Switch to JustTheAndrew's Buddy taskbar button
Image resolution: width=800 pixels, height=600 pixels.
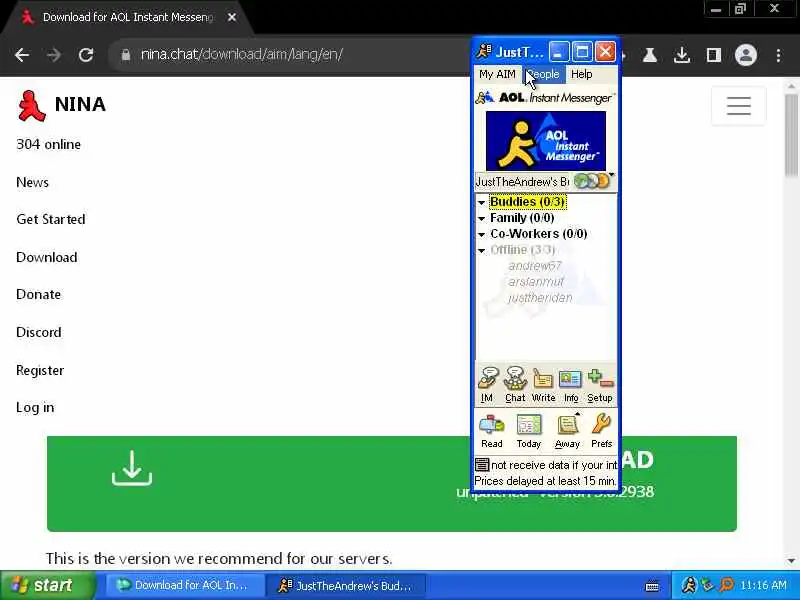coord(345,585)
